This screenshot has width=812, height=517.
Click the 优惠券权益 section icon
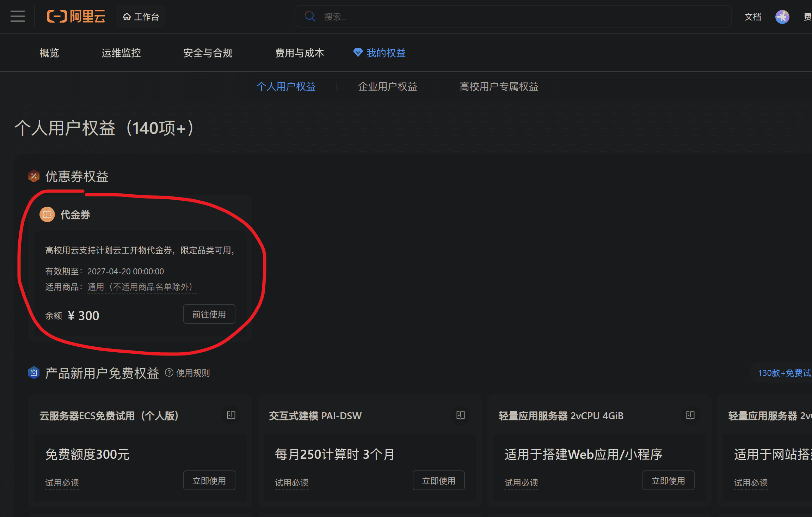(34, 176)
